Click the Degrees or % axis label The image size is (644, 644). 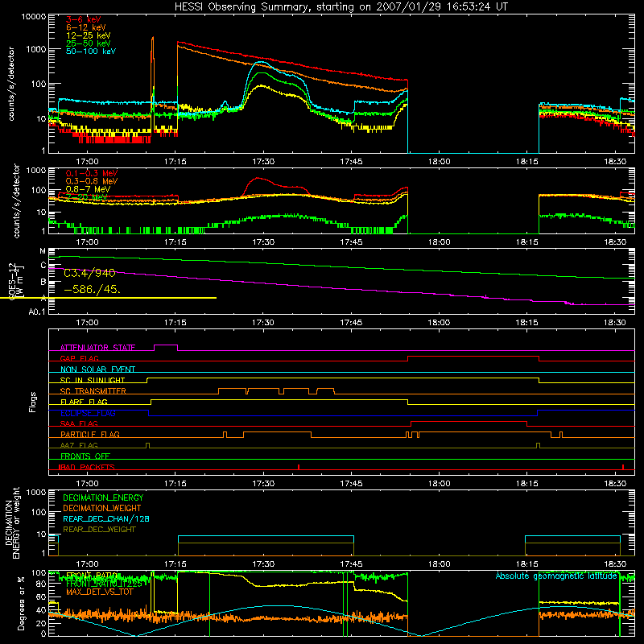[21, 603]
